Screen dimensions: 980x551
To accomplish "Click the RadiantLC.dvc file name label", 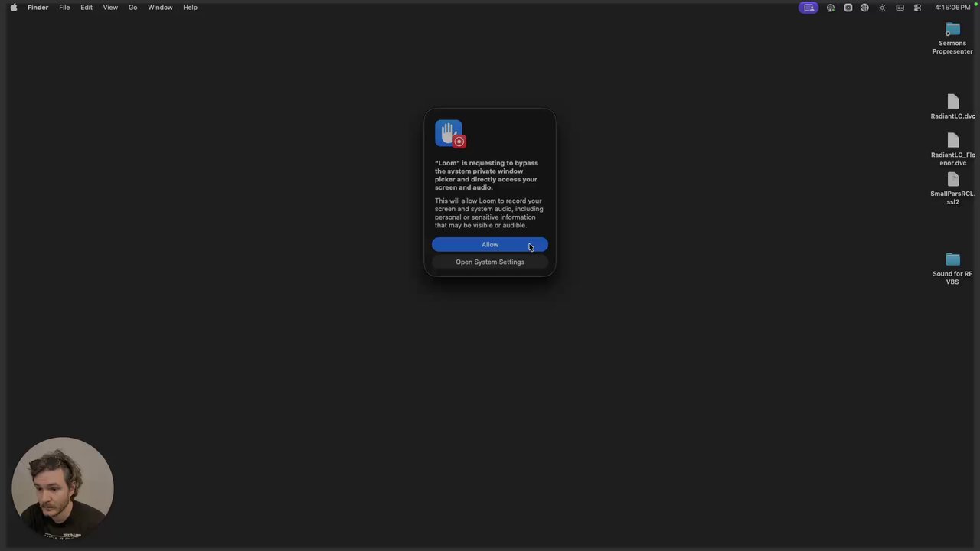I will pos(953,116).
